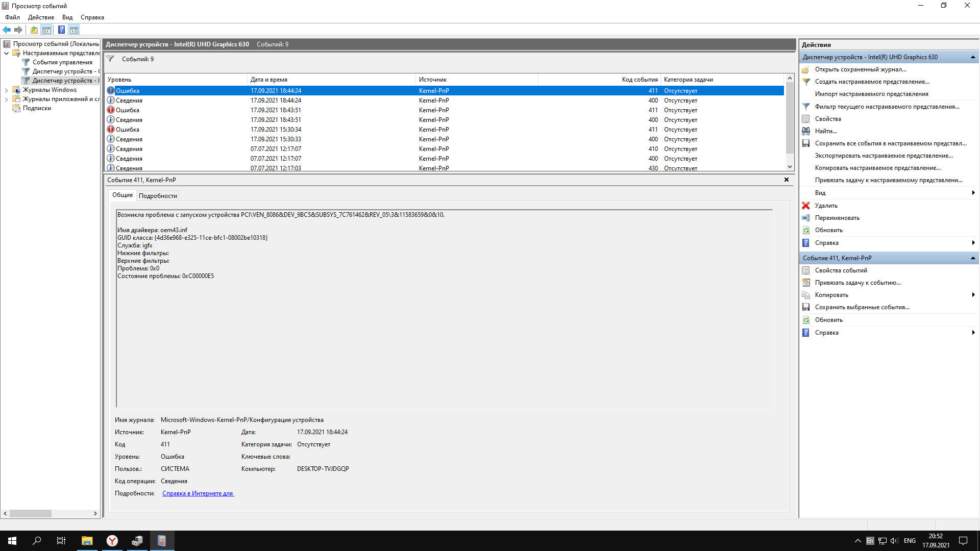Close the Event 411 preview pane
Image resolution: width=980 pixels, height=551 pixels.
(787, 180)
